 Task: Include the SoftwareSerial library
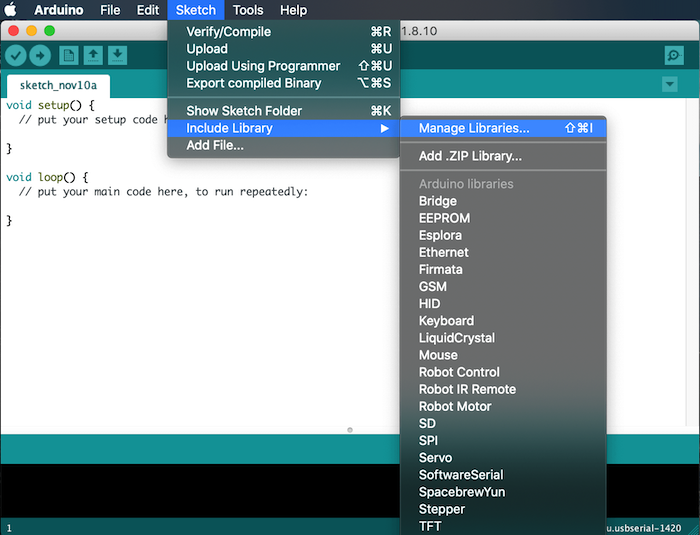(503, 475)
